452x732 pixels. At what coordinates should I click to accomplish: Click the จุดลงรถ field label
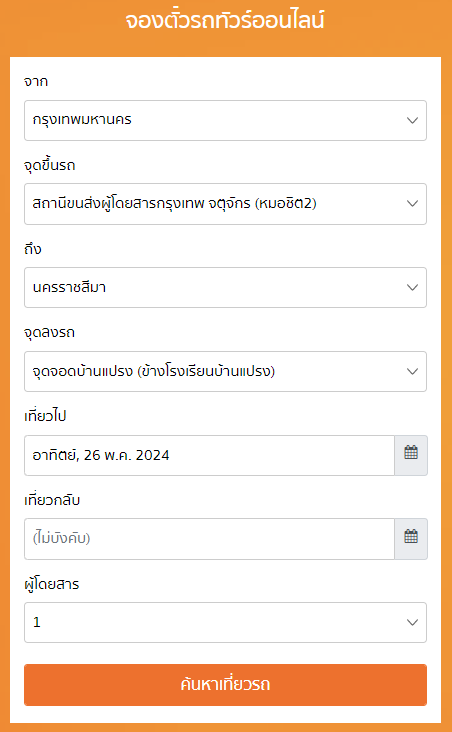tap(49, 333)
